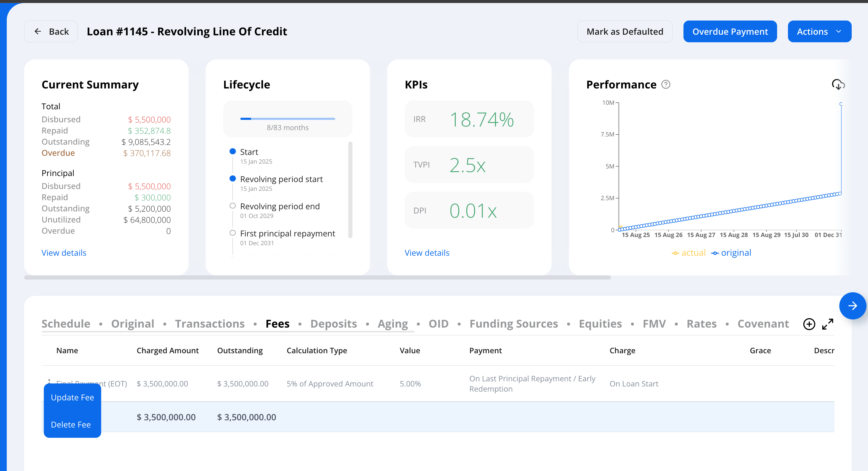Screen dimensions: 868x471
Task: Choose Update Fee from the context menu
Action: click(x=72, y=398)
